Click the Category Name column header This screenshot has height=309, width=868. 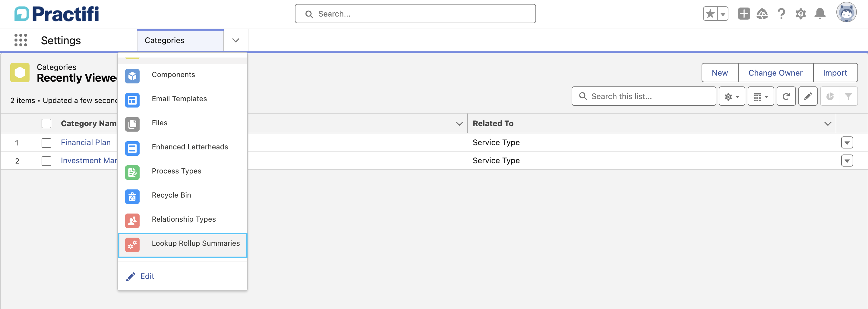point(89,123)
